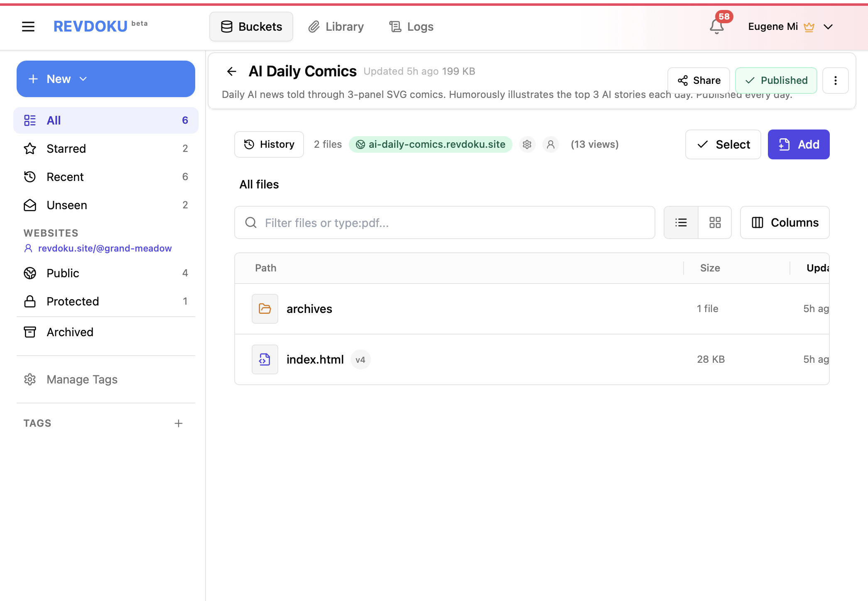This screenshot has width=868, height=601.
Task: Show All buckets in sidebar
Action: tap(106, 120)
